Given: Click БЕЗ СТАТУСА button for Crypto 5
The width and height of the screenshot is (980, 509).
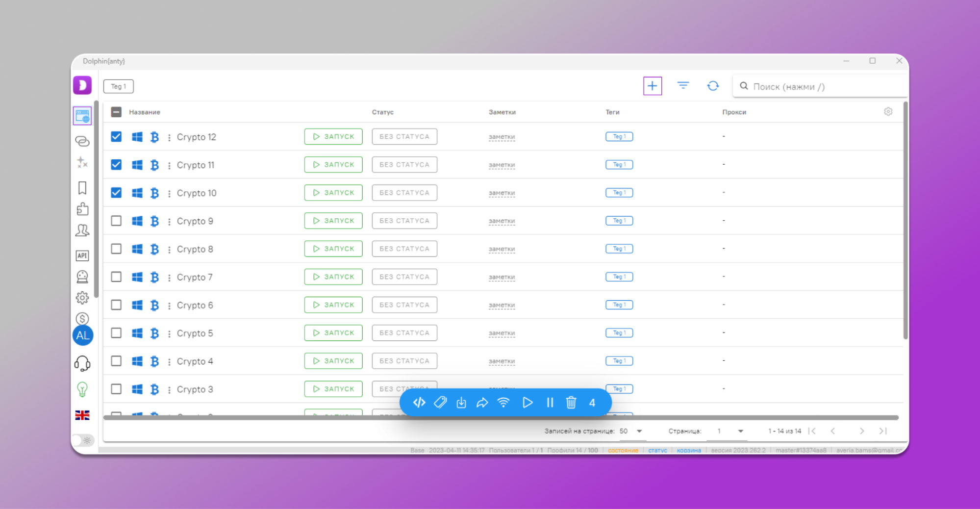Looking at the screenshot, I should coord(404,333).
